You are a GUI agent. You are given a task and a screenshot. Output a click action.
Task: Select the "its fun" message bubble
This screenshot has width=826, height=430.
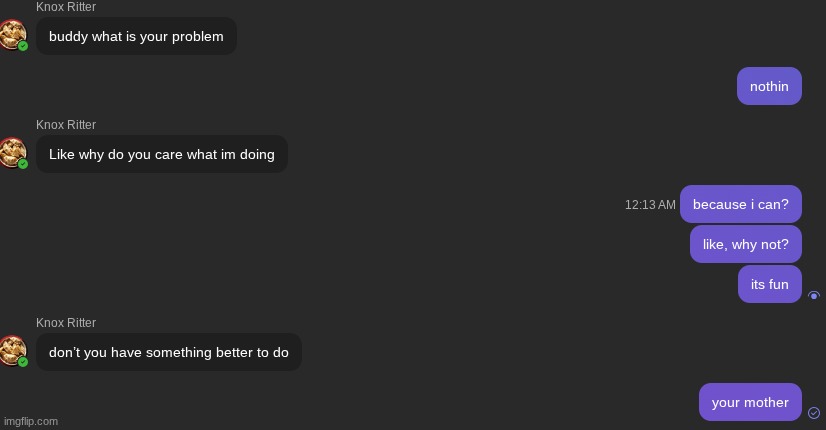[x=769, y=284]
